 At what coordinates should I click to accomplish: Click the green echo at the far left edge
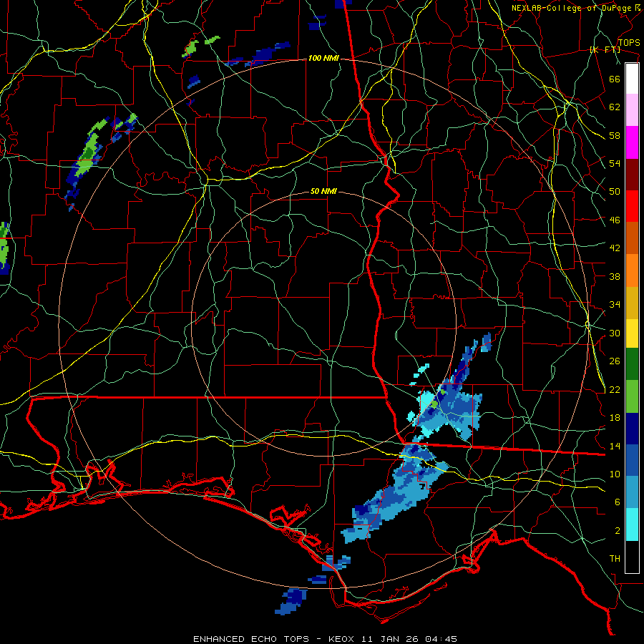(x=4, y=248)
